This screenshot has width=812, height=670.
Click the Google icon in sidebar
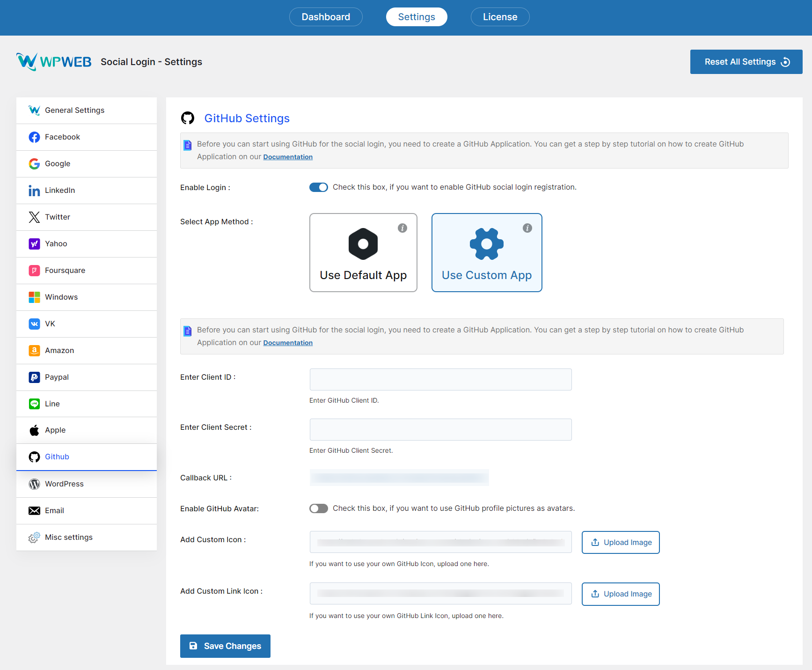coord(34,163)
